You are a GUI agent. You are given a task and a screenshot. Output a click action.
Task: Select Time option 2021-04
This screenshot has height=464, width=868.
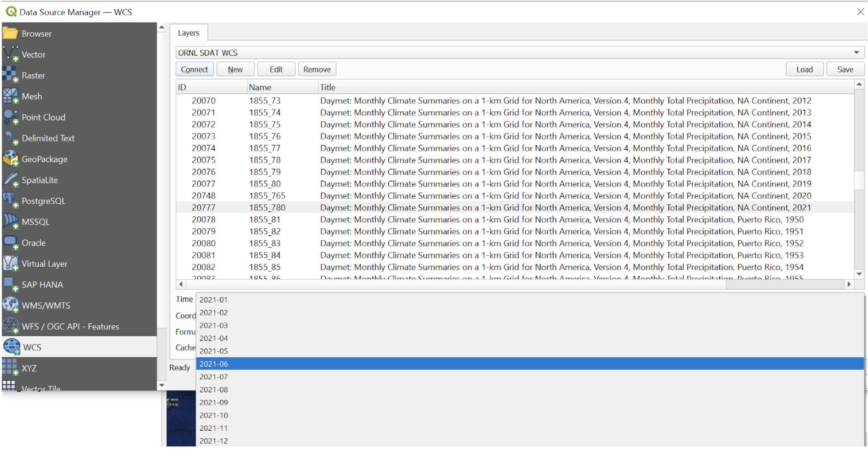point(530,338)
